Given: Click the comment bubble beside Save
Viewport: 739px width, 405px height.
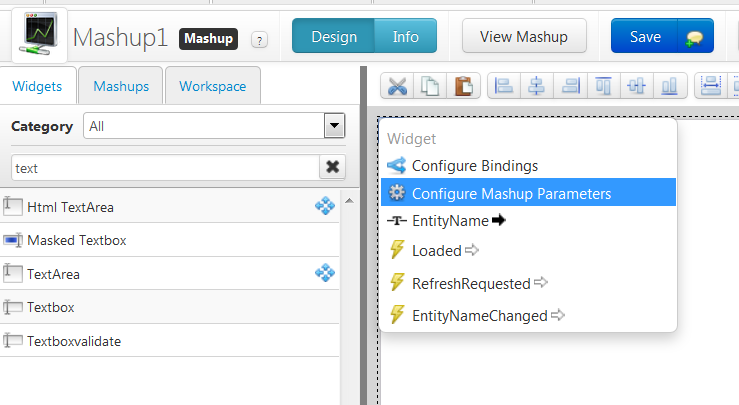Looking at the screenshot, I should tap(695, 37).
